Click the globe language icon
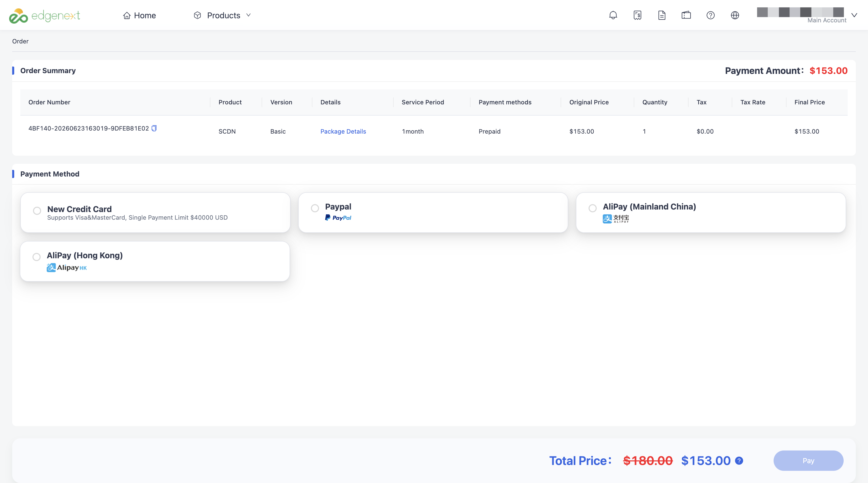Viewport: 868px width, 483px height. [x=735, y=15]
